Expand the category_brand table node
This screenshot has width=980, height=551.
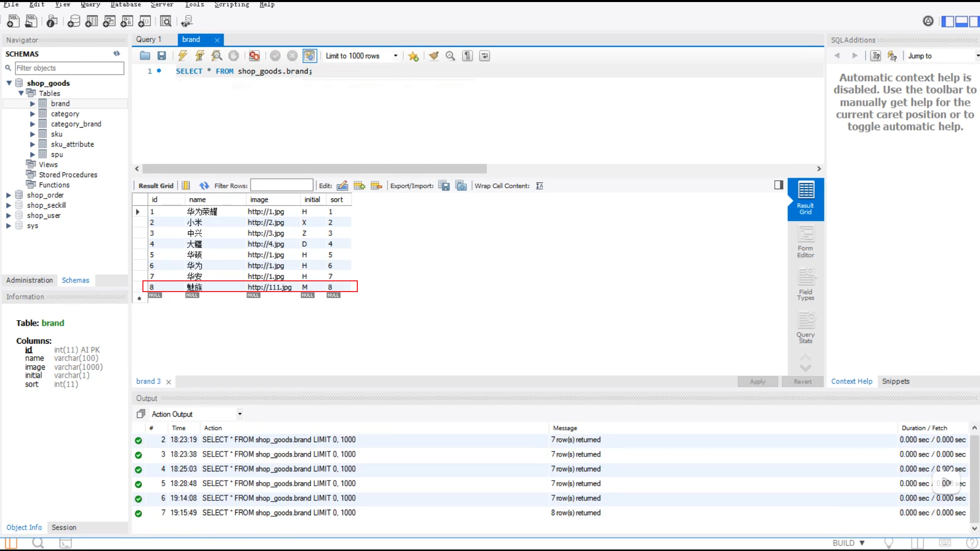pyautogui.click(x=33, y=124)
